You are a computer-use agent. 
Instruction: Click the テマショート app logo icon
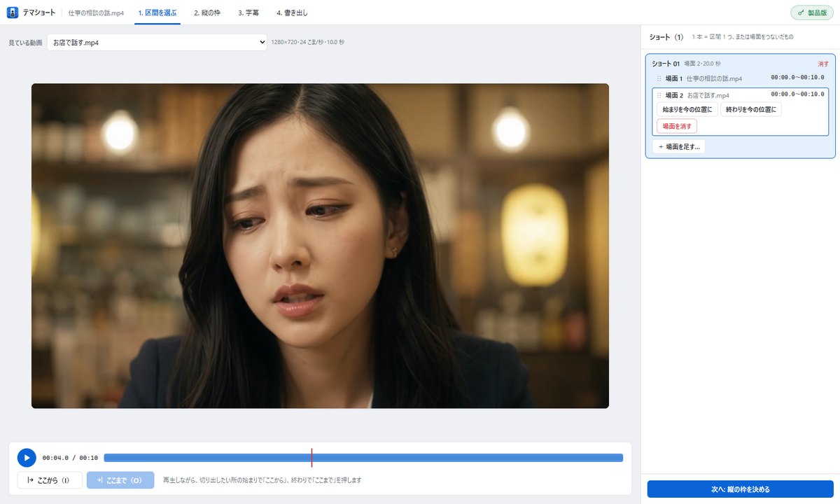(13, 13)
